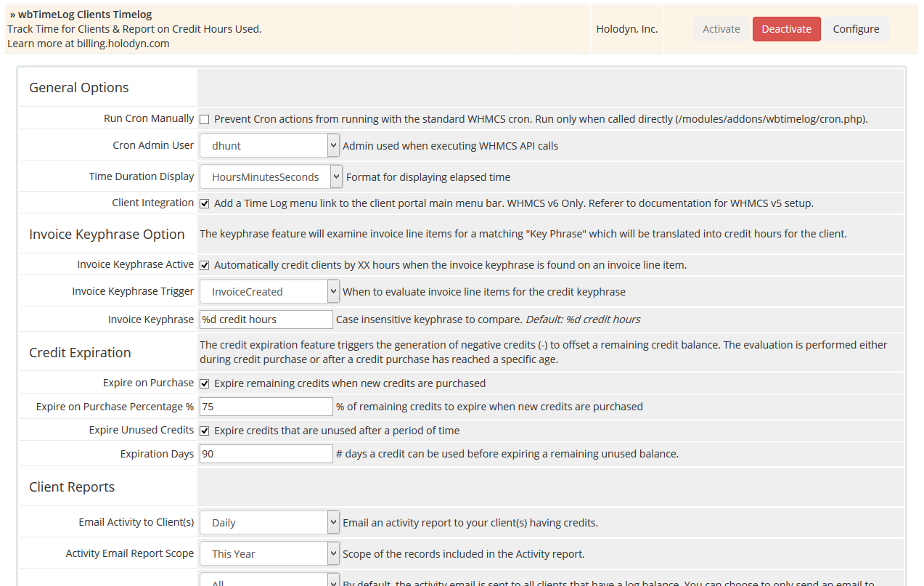Uncheck Expire on Purchase checkbox
Image resolution: width=924 pixels, height=586 pixels.
pos(205,383)
